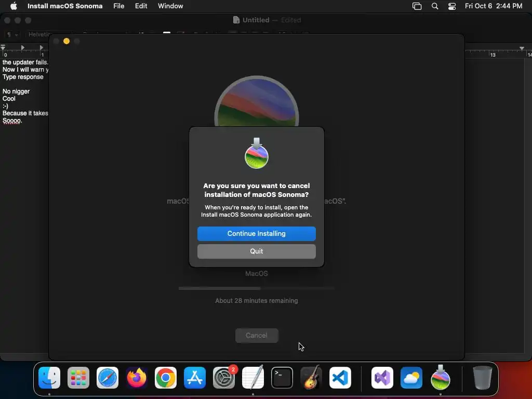Open the Window menu
The width and height of the screenshot is (532, 399).
(x=170, y=6)
